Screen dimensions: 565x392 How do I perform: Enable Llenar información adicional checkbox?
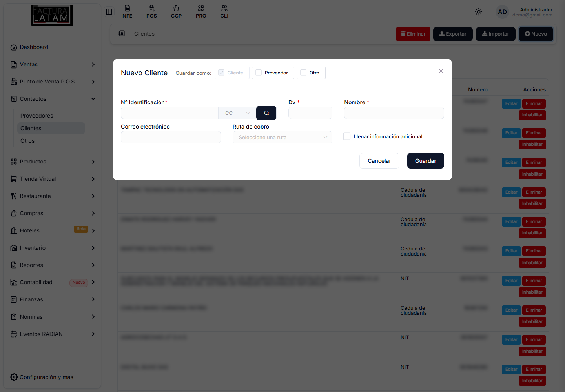347,136
